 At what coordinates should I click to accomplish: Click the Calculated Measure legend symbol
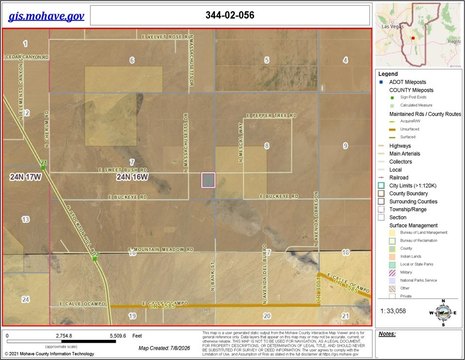click(x=392, y=105)
